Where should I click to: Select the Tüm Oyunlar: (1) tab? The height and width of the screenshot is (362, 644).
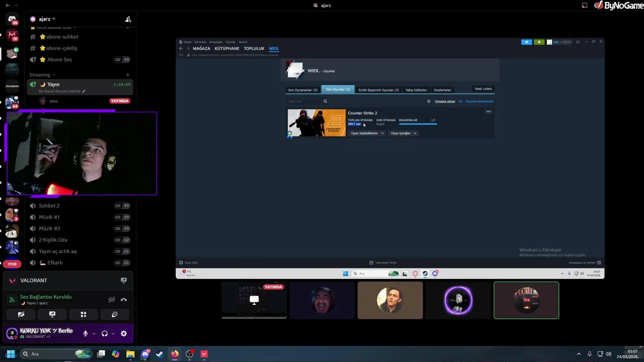pyautogui.click(x=338, y=89)
